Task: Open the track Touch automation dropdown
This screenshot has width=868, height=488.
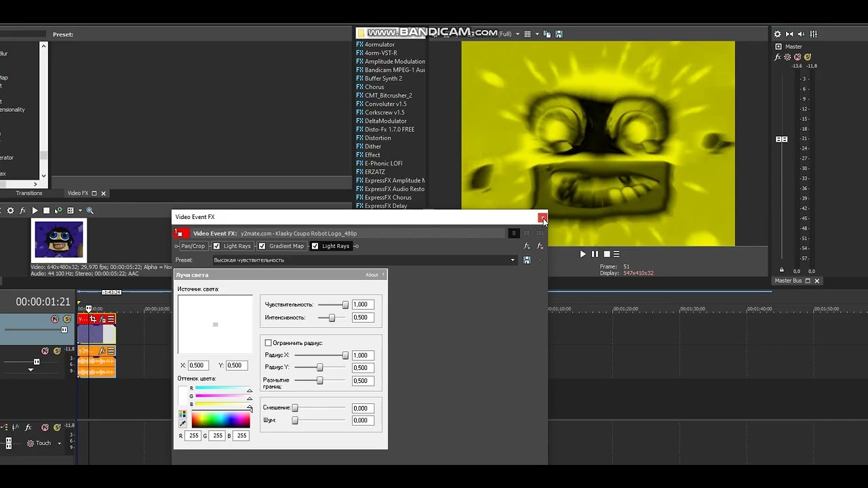Action: point(44,443)
